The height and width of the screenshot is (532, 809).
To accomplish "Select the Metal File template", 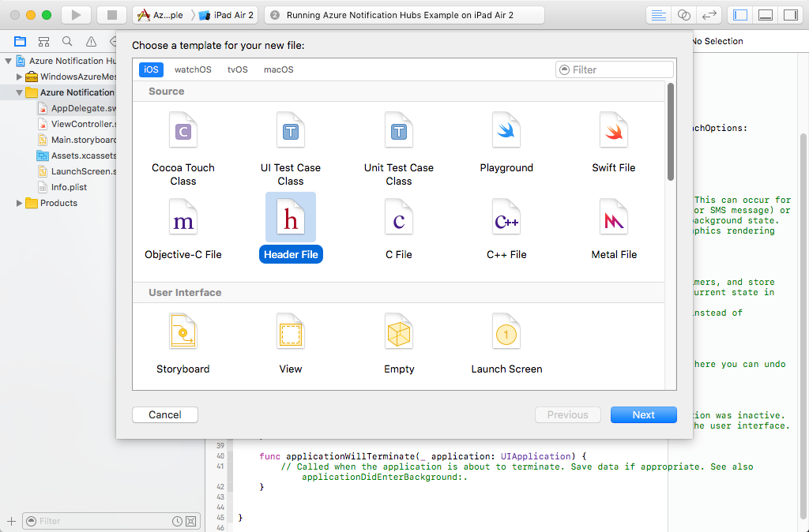I will click(x=615, y=229).
